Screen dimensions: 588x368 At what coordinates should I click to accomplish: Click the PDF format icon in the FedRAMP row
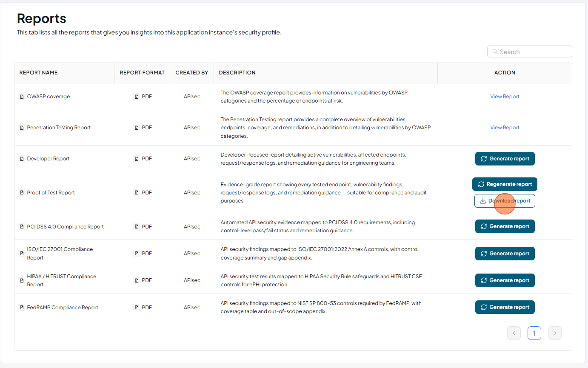point(137,308)
